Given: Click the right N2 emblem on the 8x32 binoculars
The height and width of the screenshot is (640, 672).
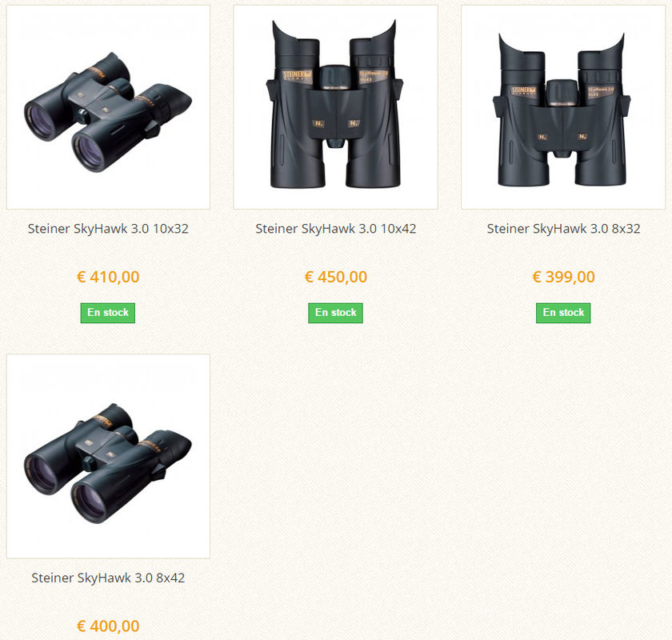Looking at the screenshot, I should point(582,137).
